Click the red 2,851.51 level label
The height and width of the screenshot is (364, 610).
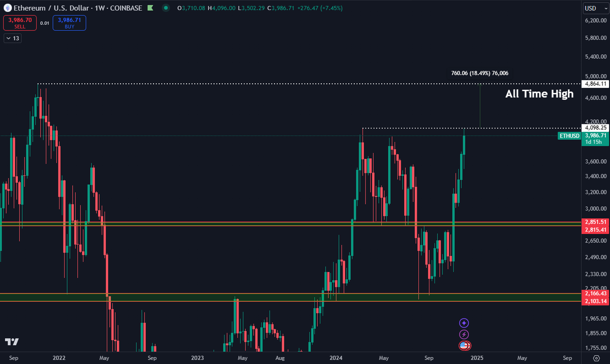[595, 222]
